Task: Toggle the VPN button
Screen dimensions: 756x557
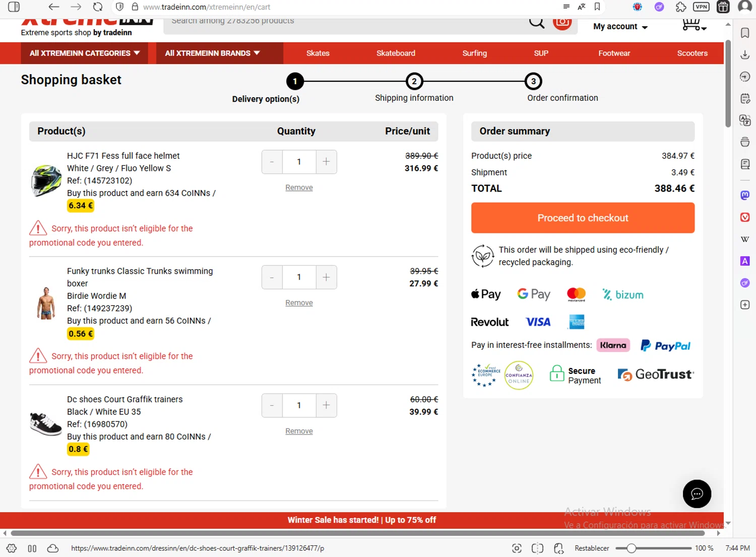Action: 701,7
